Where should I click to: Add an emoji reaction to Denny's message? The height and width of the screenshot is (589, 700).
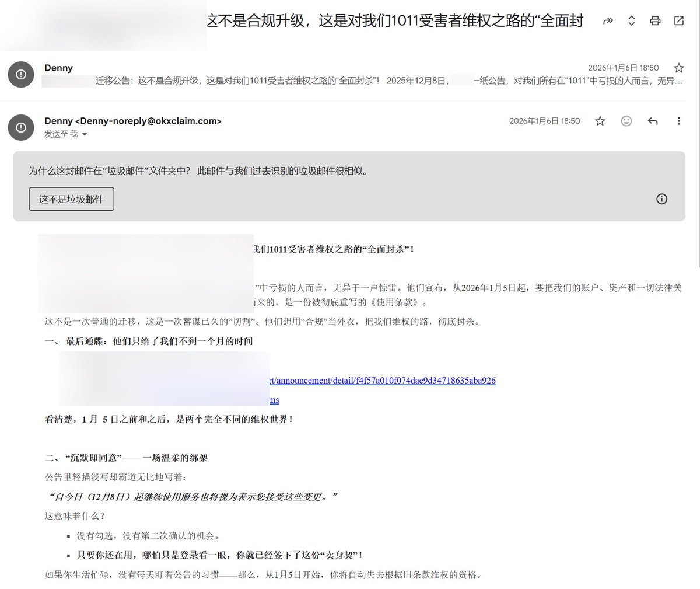[626, 121]
